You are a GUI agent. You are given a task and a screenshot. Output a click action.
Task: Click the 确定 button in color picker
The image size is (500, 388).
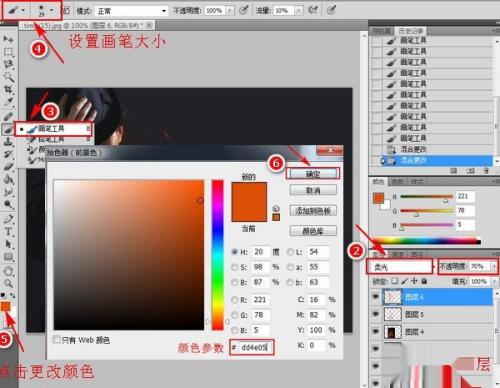(x=313, y=174)
